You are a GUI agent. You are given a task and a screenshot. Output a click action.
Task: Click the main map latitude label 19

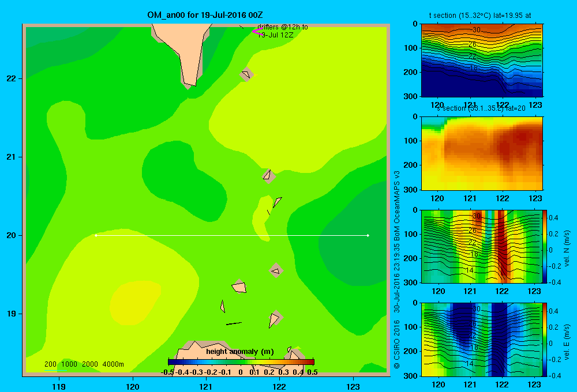[x=11, y=314]
